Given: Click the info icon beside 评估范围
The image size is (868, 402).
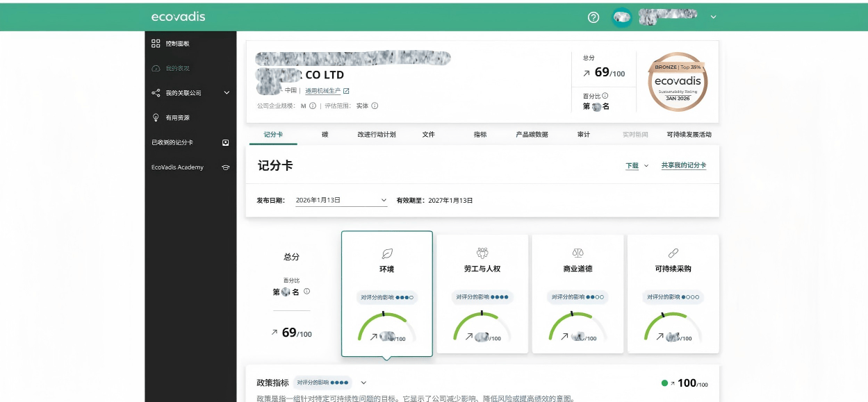Looking at the screenshot, I should click(375, 106).
